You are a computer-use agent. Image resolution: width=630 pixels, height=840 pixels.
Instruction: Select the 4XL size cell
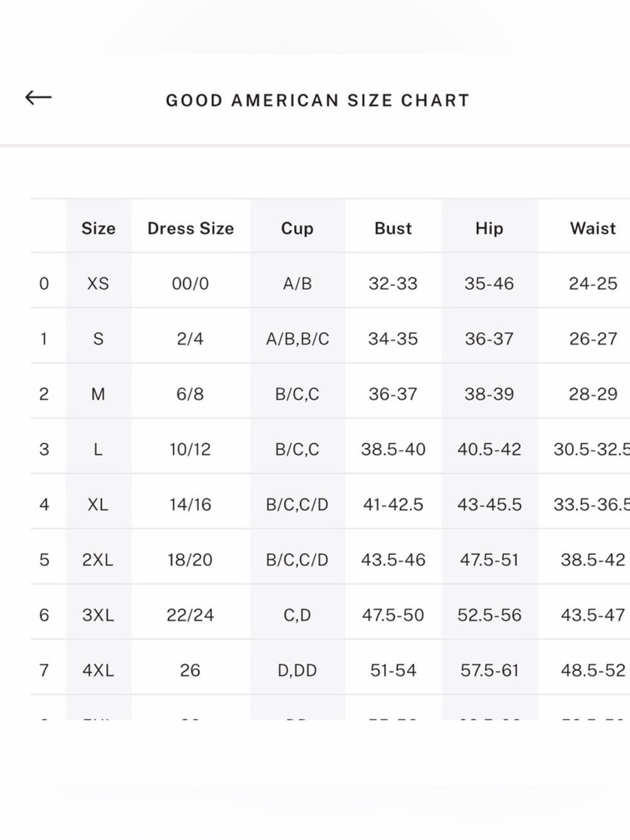(98, 670)
